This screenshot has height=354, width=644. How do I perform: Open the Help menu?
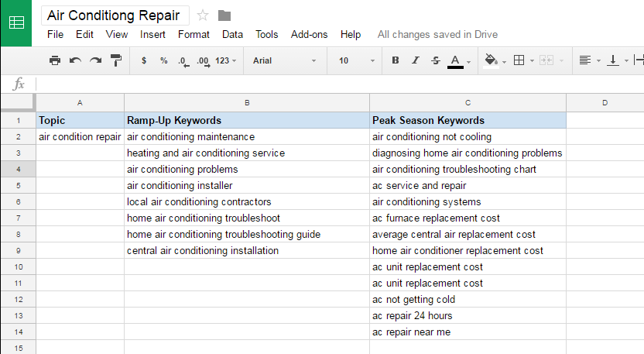[x=351, y=35]
